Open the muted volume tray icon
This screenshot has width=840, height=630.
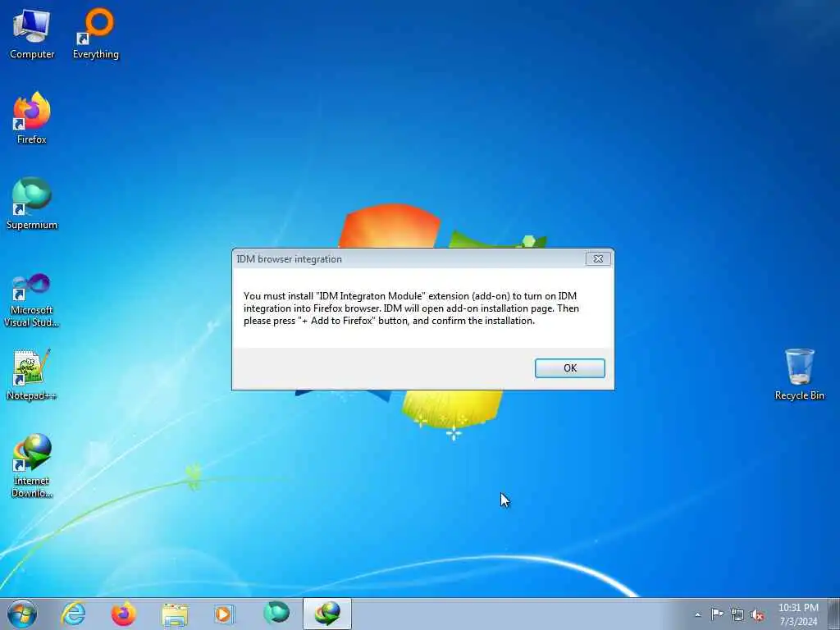click(757, 615)
